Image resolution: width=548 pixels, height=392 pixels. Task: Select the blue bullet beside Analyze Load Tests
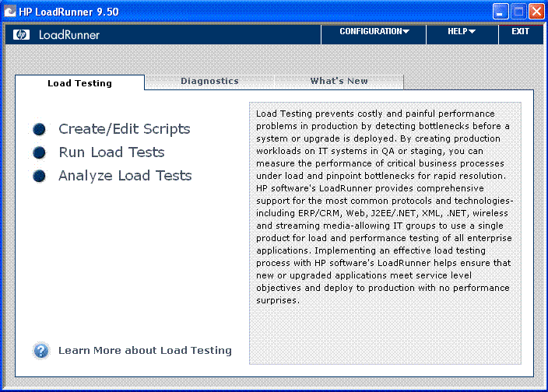coord(40,176)
